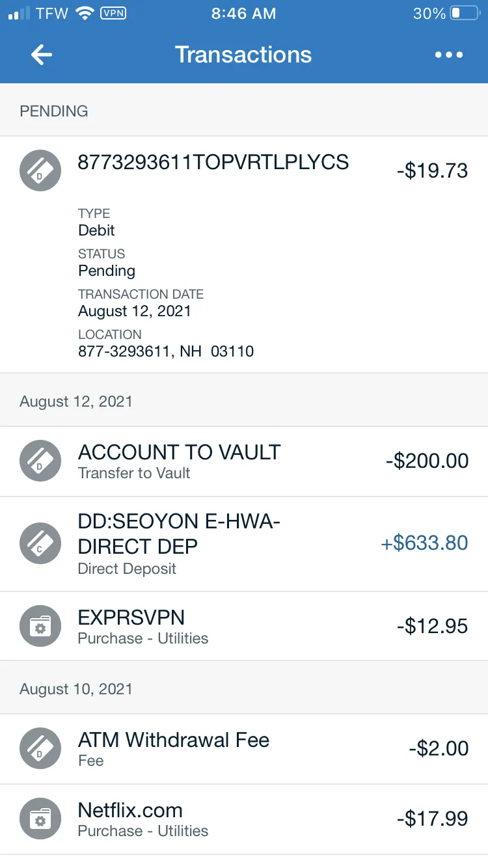This screenshot has width=488, height=868.
Task: Tap the -$19.73 pending amount
Action: pos(432,170)
